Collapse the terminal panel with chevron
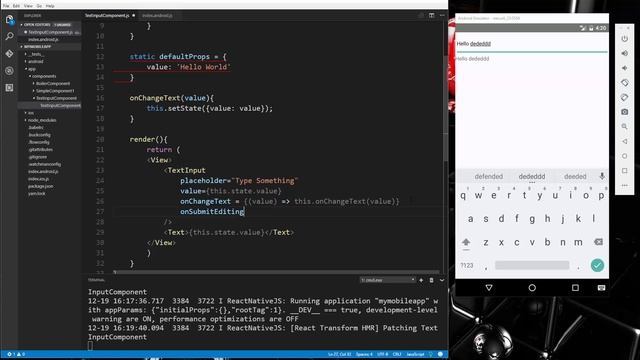 [442, 280]
